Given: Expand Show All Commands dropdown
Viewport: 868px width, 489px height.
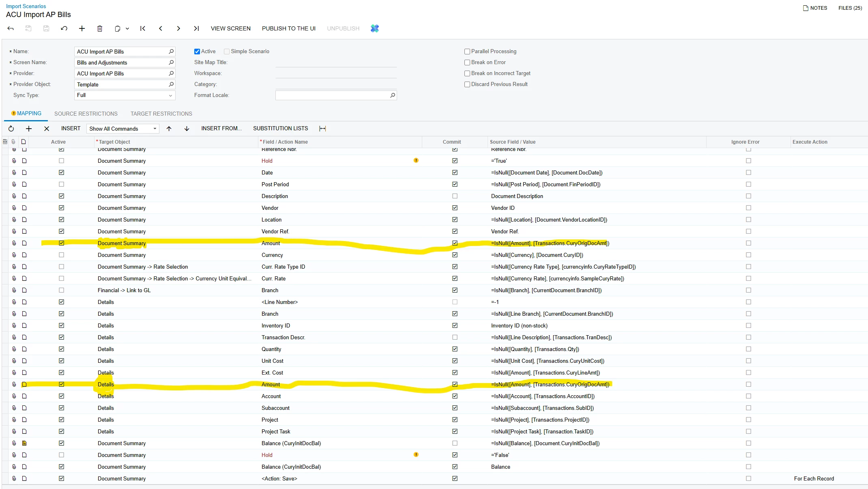Looking at the screenshot, I should (155, 129).
